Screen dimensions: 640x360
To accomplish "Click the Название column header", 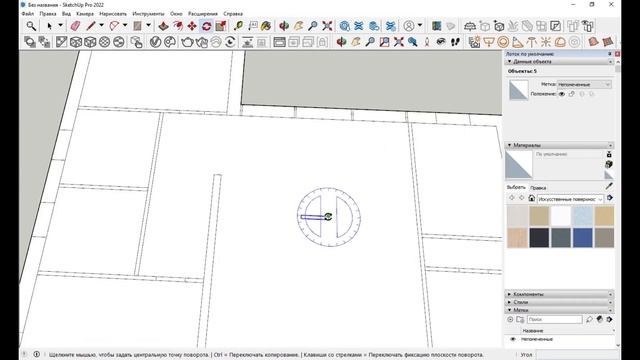I will click(x=533, y=331).
